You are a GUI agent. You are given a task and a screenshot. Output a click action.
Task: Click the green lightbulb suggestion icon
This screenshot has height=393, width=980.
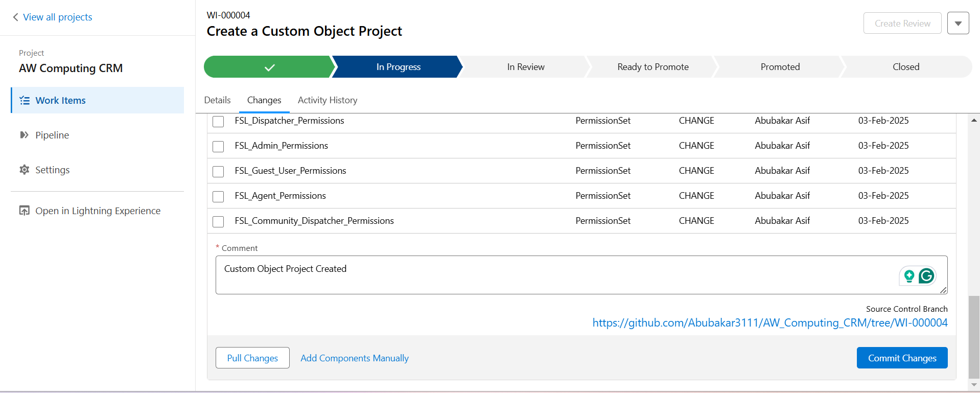point(909,276)
